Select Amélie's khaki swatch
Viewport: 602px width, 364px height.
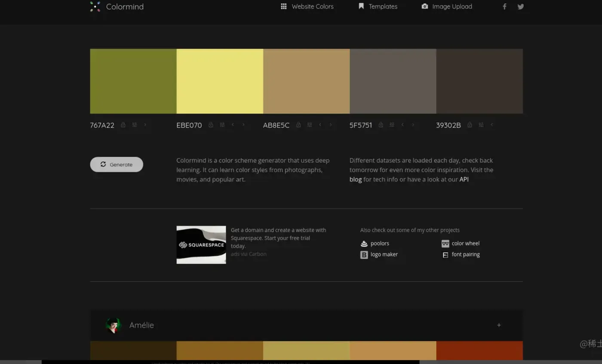pos(307,351)
